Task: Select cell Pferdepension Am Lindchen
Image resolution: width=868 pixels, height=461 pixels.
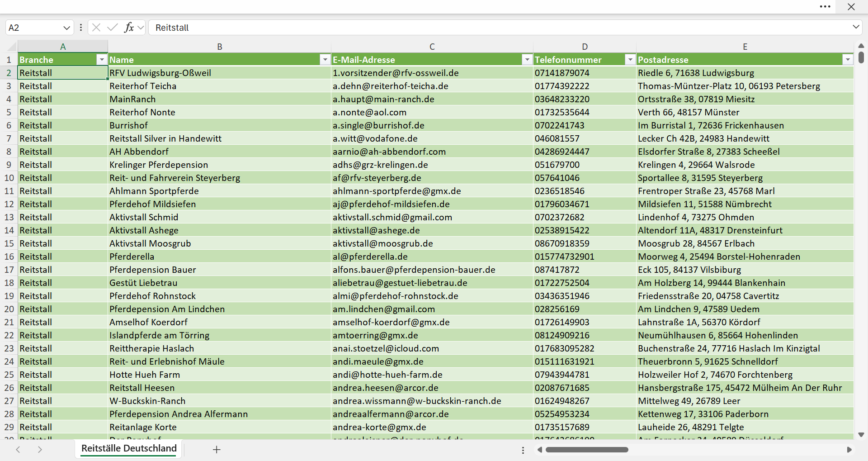Action: coord(220,309)
